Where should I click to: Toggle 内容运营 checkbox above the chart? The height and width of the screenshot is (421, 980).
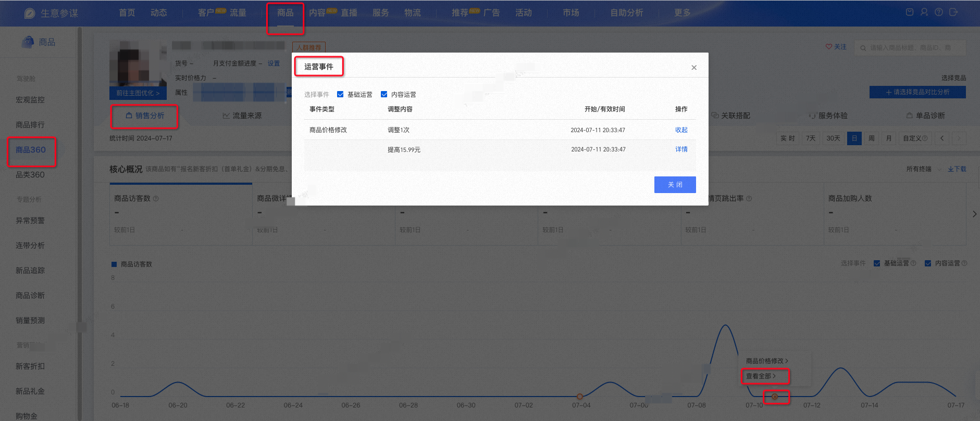pyautogui.click(x=928, y=263)
